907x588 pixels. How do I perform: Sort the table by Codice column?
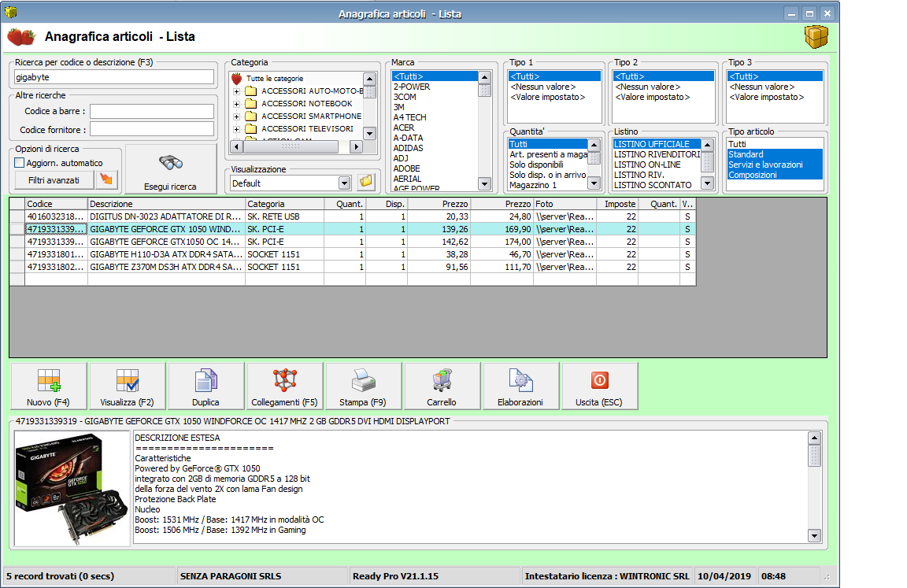tap(56, 204)
